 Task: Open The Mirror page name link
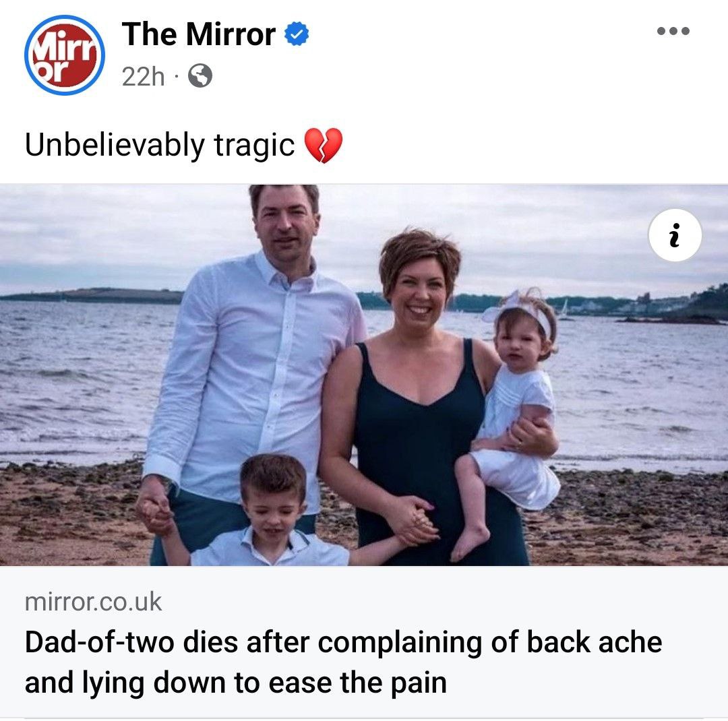[x=199, y=34]
